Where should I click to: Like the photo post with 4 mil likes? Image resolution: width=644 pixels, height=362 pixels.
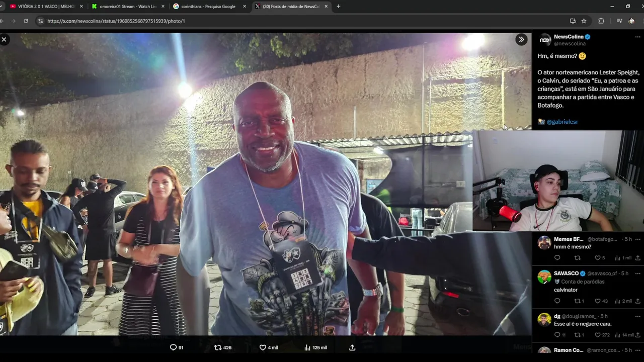point(269,347)
